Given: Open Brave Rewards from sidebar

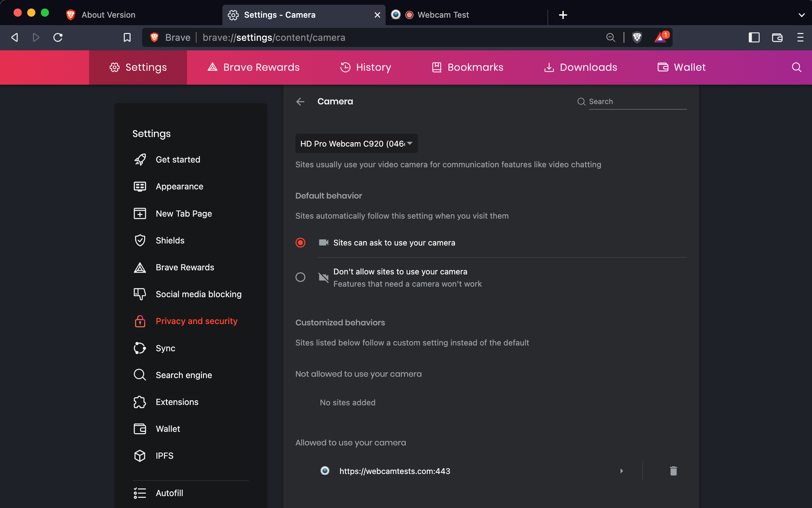Looking at the screenshot, I should pos(185,267).
